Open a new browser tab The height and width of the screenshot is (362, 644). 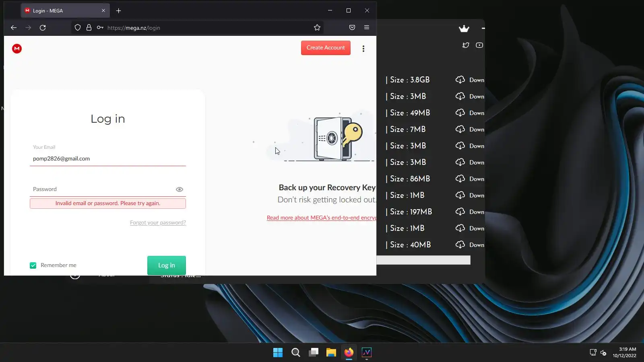coord(119,11)
